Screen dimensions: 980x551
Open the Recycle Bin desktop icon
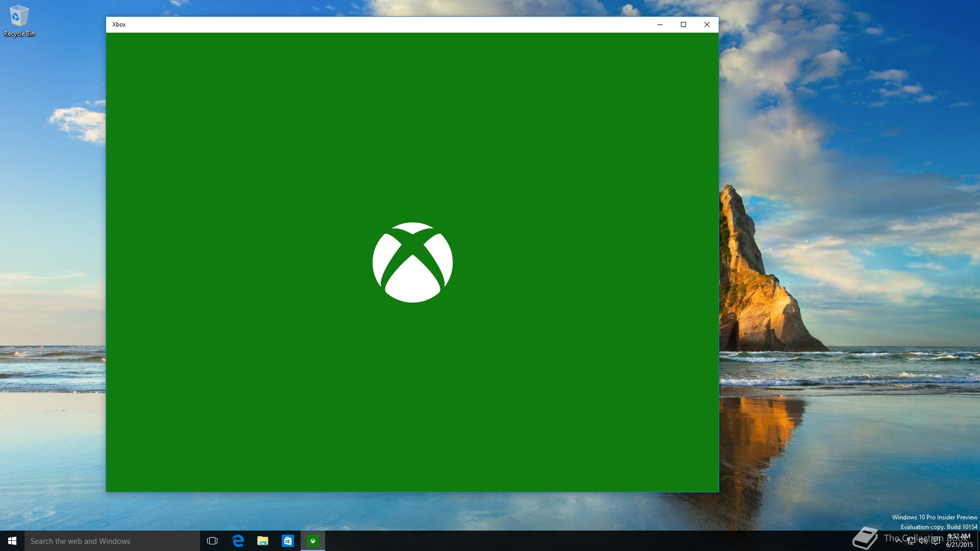click(x=19, y=21)
